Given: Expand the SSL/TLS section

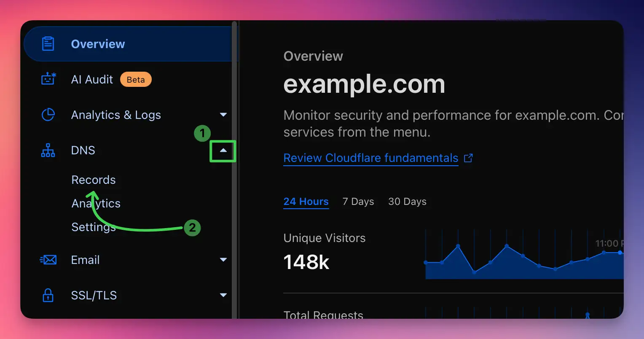Looking at the screenshot, I should (x=223, y=295).
